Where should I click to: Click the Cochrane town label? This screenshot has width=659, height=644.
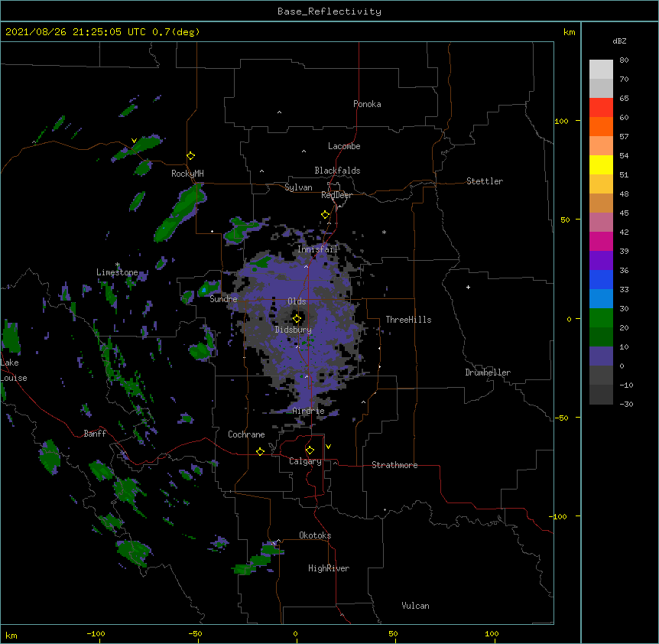tap(246, 434)
